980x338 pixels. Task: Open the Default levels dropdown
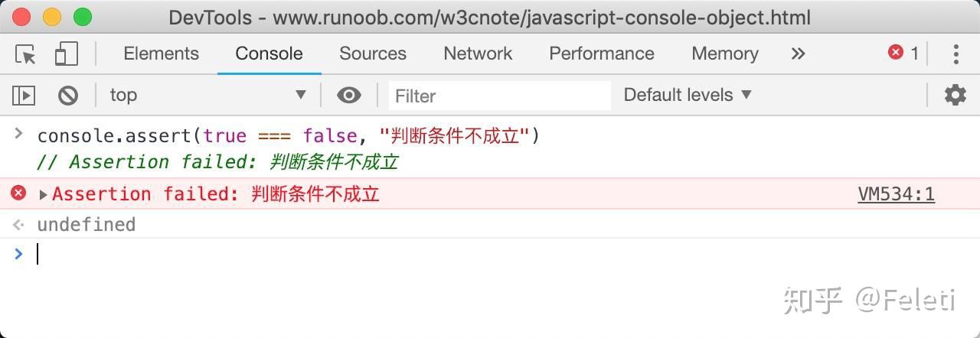point(688,95)
